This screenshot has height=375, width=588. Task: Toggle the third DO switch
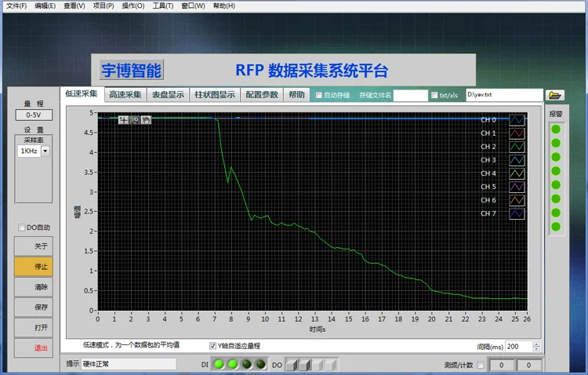pyautogui.click(x=318, y=365)
